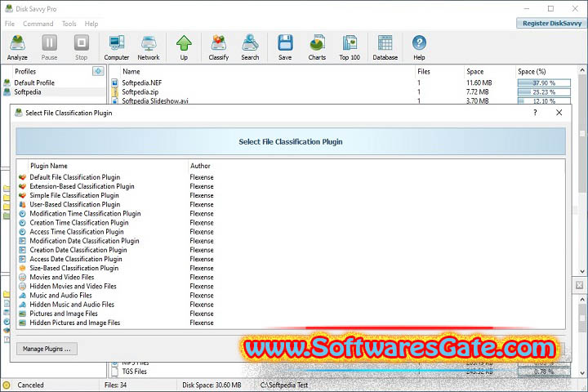The height and width of the screenshot is (392, 588).
Task: Click the Stop toolbar icon
Action: tap(82, 47)
